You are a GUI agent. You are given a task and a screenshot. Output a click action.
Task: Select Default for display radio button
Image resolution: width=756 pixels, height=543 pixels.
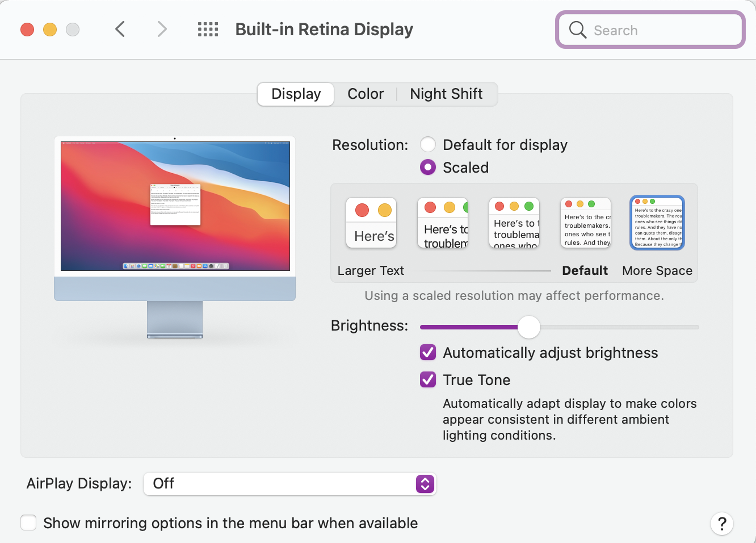coord(428,145)
